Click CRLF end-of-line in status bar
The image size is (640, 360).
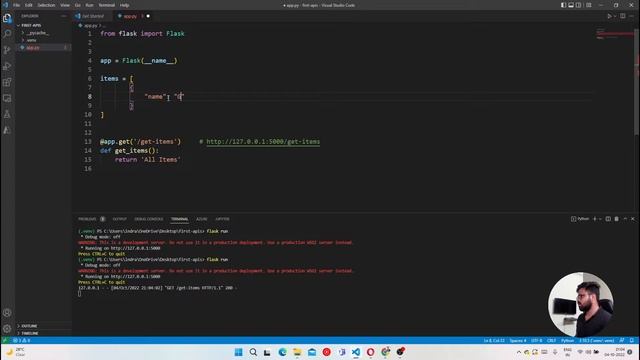click(551, 340)
